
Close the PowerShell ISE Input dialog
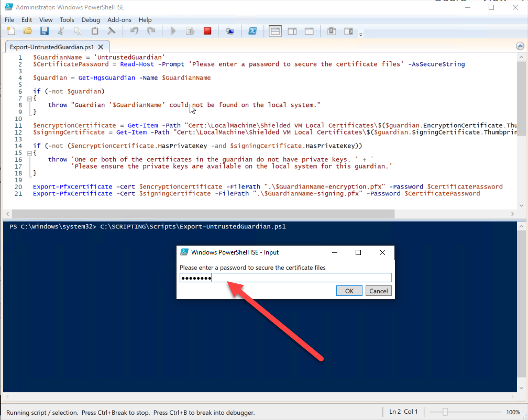(x=382, y=252)
